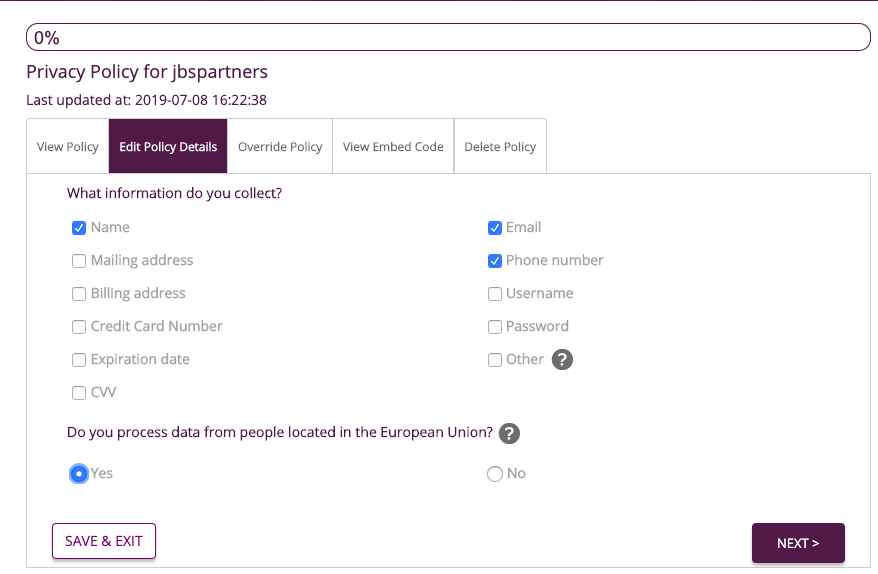Click the SAVE & EXIT button

(104, 541)
